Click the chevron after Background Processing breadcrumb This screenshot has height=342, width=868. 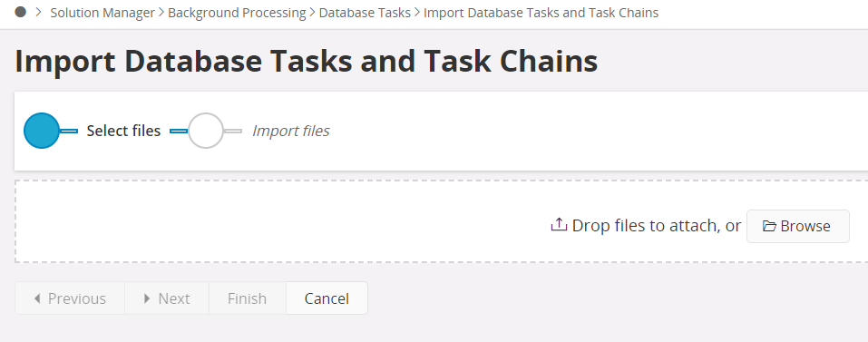click(312, 12)
